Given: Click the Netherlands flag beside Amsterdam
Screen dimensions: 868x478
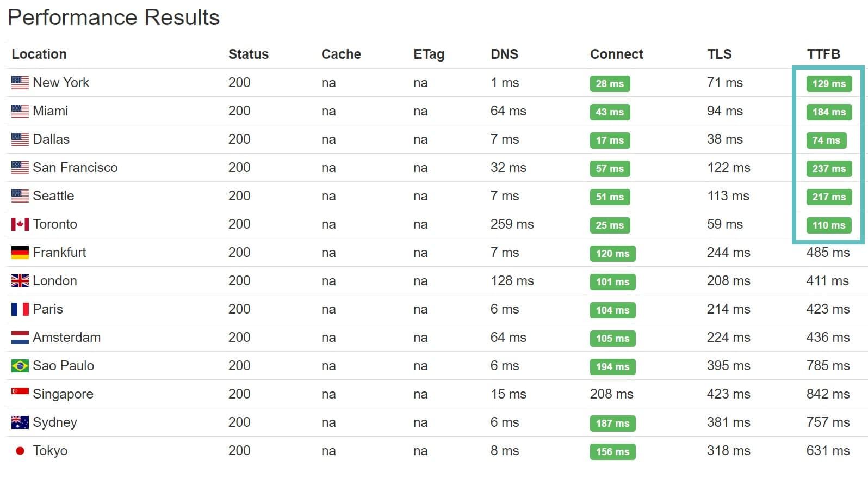Looking at the screenshot, I should click(20, 338).
